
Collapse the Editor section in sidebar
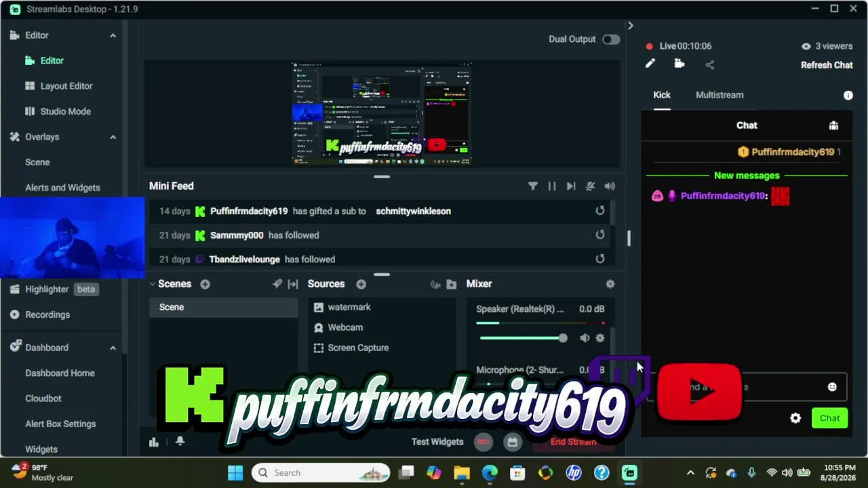click(113, 35)
